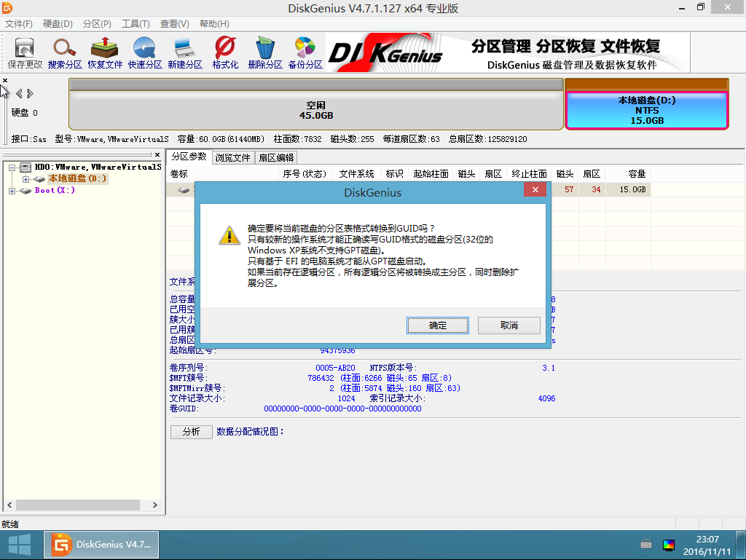
Task: Open the 分区(P) menu
Action: click(x=97, y=24)
